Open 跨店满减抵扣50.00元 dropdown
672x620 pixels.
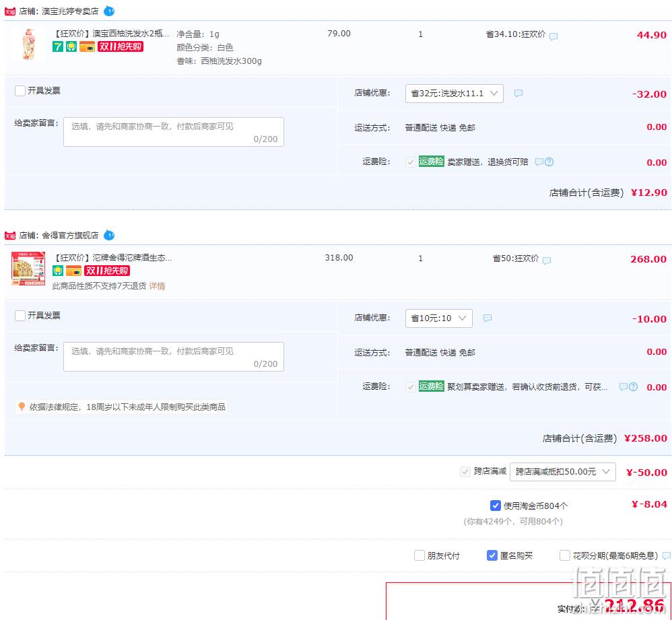pos(563,472)
